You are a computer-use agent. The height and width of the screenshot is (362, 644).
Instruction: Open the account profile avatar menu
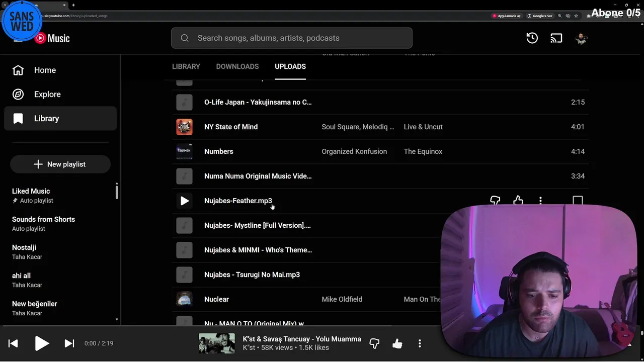tap(581, 38)
